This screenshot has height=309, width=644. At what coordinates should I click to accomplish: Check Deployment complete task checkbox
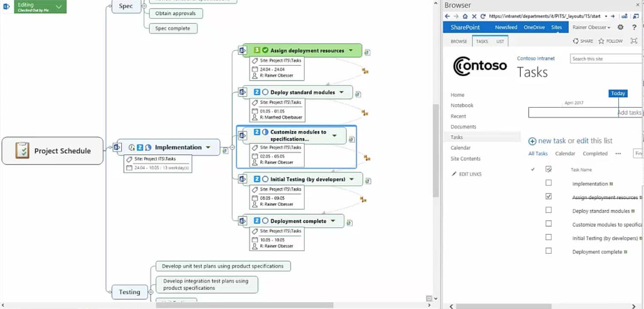[548, 251]
